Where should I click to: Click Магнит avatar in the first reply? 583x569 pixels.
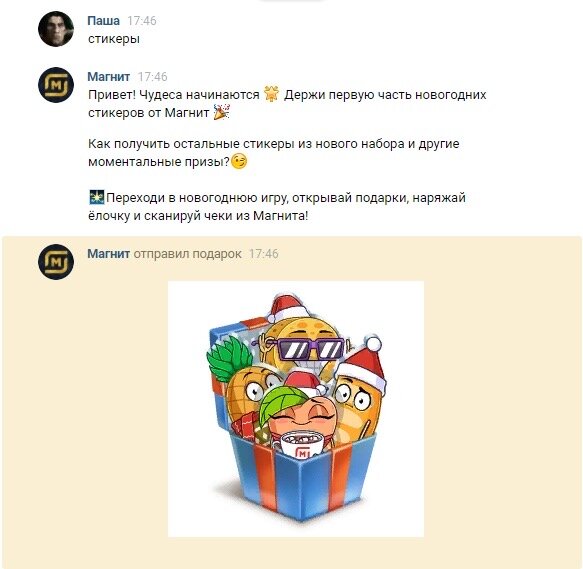[x=56, y=85]
